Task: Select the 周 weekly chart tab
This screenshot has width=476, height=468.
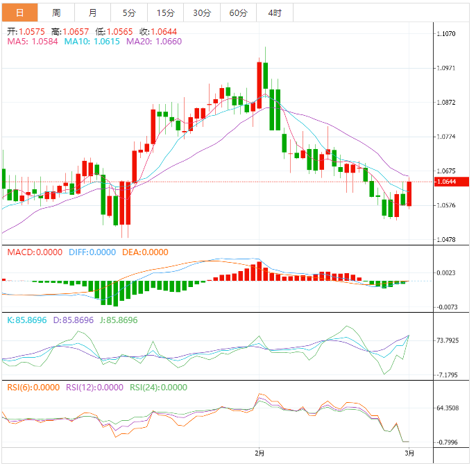Action: click(x=56, y=12)
